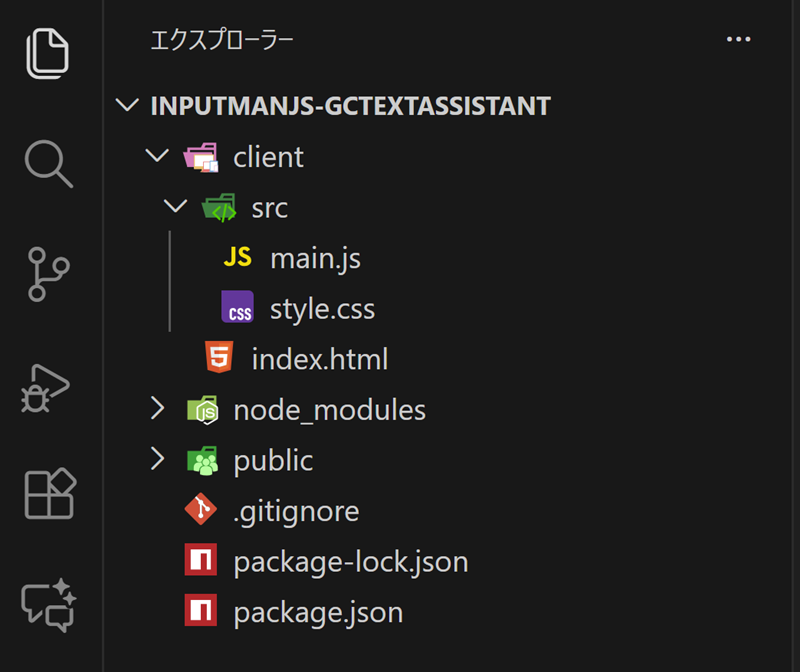This screenshot has height=672, width=800.
Task: Click the npm icon beside package-lock.json
Action: click(x=201, y=561)
